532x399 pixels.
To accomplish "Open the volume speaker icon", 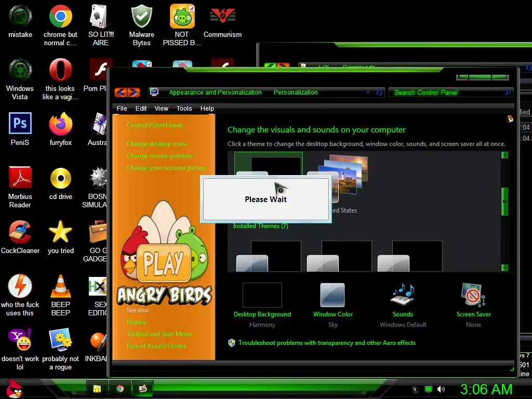I will point(441,390).
